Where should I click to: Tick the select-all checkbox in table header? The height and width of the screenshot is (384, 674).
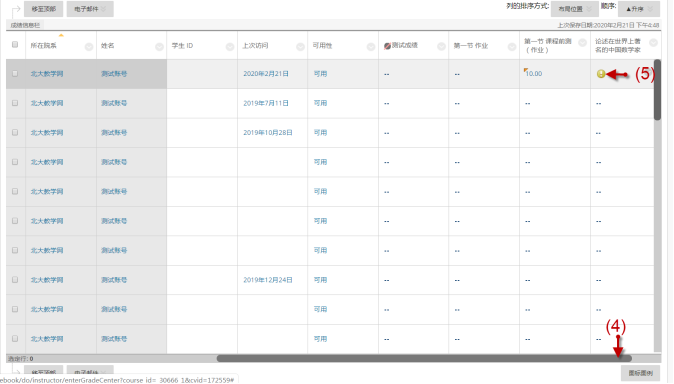point(15,45)
